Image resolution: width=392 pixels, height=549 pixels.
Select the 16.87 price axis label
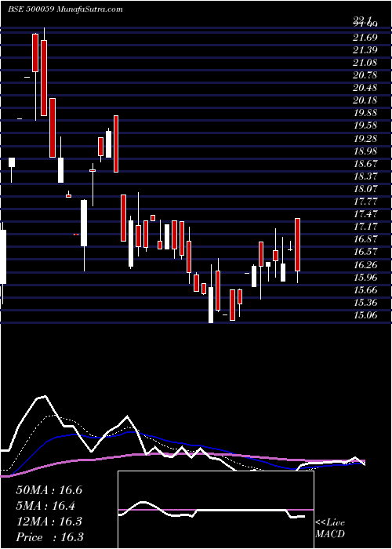[x=365, y=239]
